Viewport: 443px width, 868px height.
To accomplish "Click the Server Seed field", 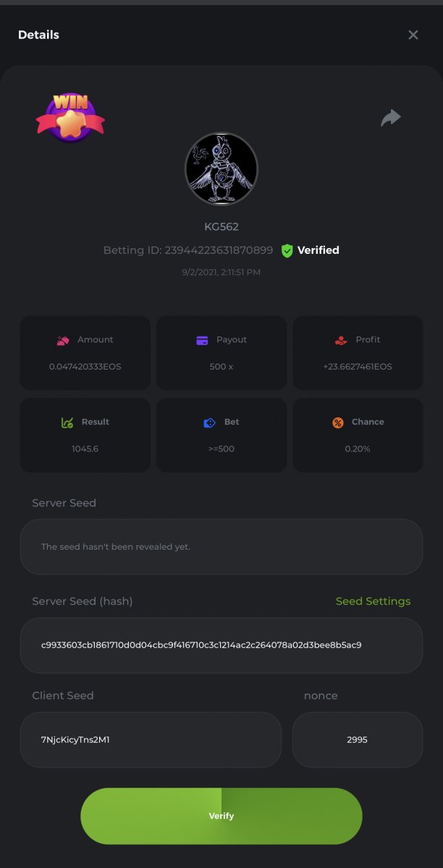I will pyautogui.click(x=221, y=547).
